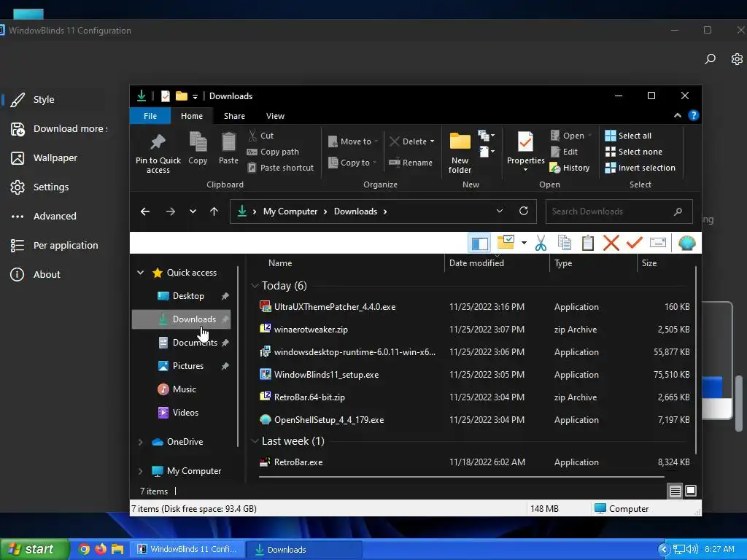Switch to the Share ribbon tab
This screenshot has width=747, height=560.
point(234,116)
